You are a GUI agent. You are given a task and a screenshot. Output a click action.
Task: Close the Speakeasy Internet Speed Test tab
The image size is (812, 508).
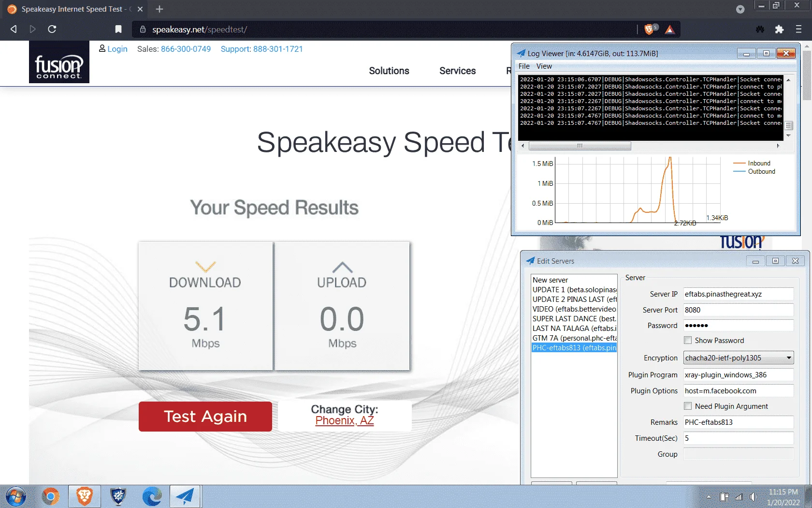click(x=140, y=9)
